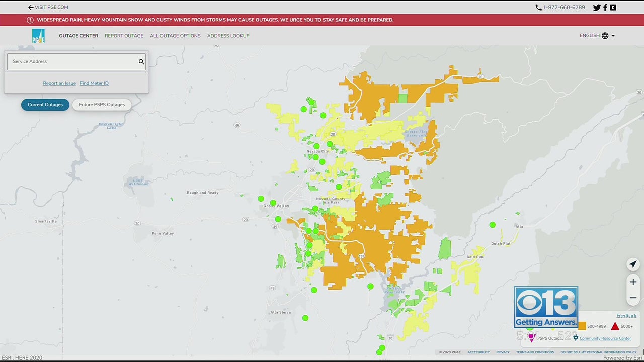The height and width of the screenshot is (362, 644).
Task: Switch to Future PSPS Outages view
Action: pyautogui.click(x=102, y=105)
